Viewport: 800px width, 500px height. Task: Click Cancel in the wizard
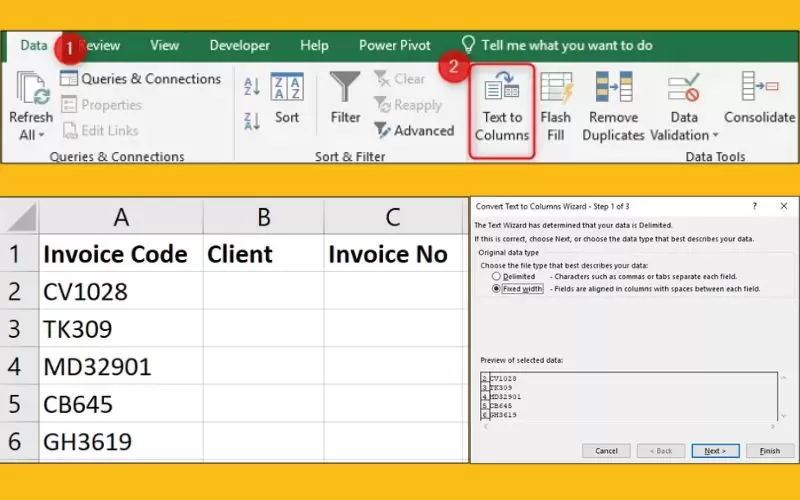coord(606,451)
